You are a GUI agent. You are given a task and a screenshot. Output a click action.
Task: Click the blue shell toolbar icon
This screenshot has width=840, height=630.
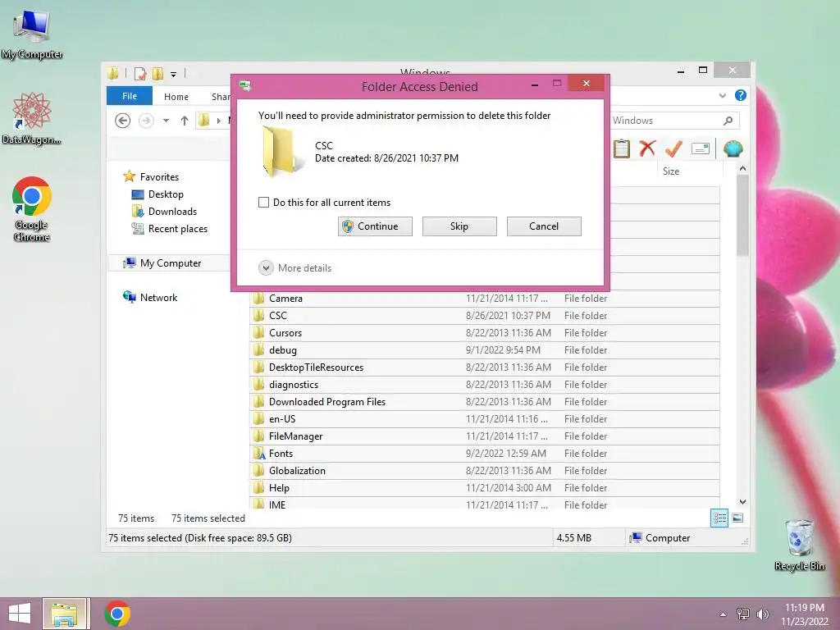click(x=733, y=148)
